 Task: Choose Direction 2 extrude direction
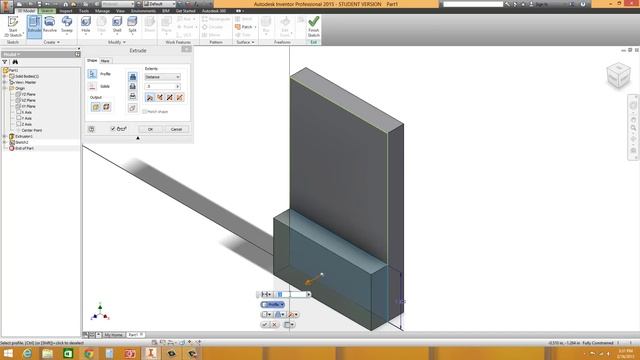pos(160,98)
